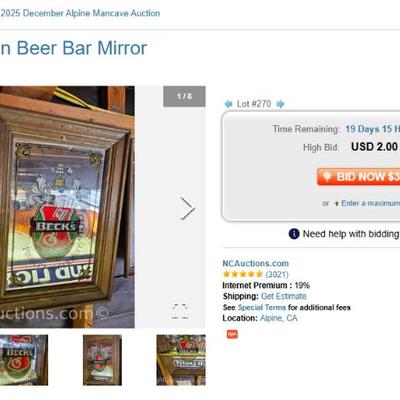Click the arrow beside Enter a maximum
400x400 pixels.
tap(336, 203)
